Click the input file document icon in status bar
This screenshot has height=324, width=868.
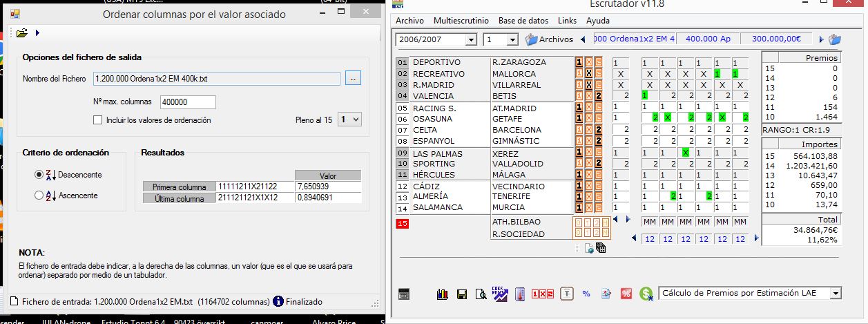(15, 301)
